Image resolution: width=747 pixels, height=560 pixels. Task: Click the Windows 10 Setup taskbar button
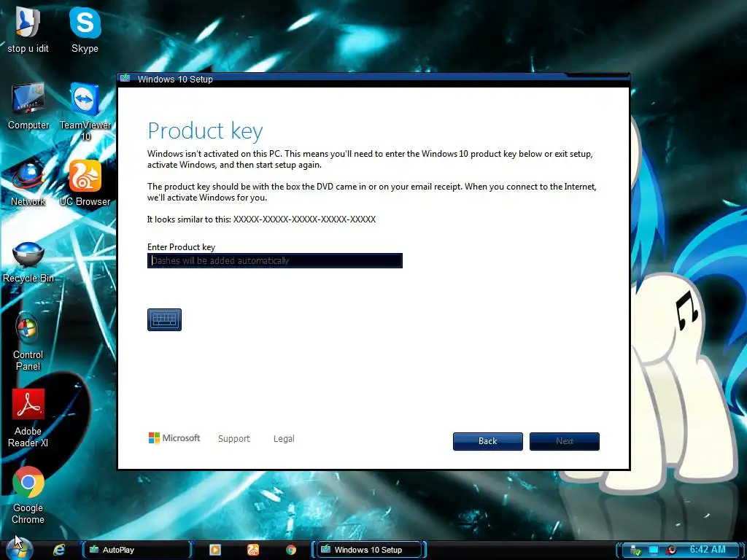[368, 550]
